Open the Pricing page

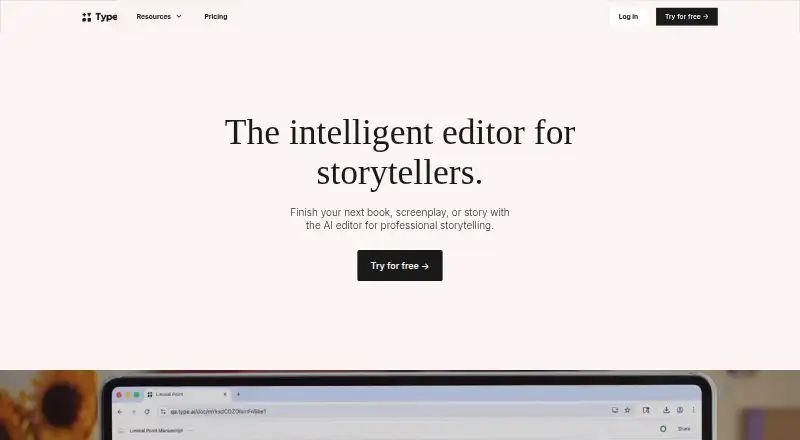pyautogui.click(x=216, y=17)
